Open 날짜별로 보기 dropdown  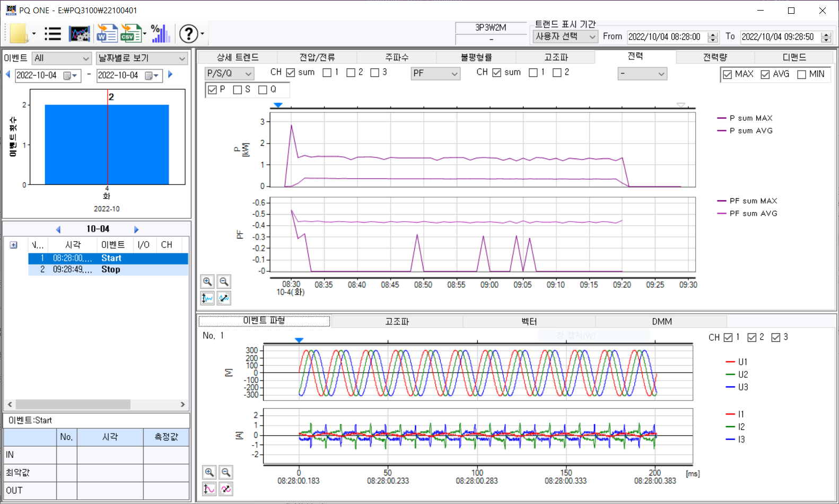click(x=142, y=58)
